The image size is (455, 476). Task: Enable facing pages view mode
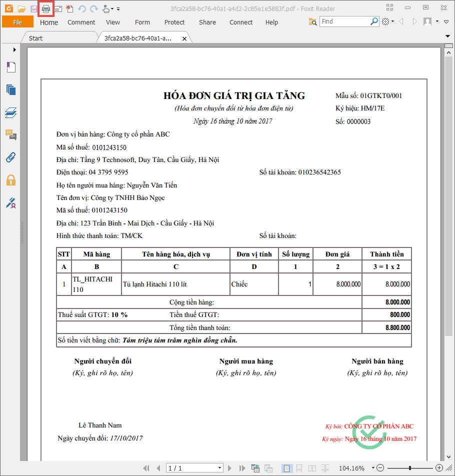(x=312, y=468)
